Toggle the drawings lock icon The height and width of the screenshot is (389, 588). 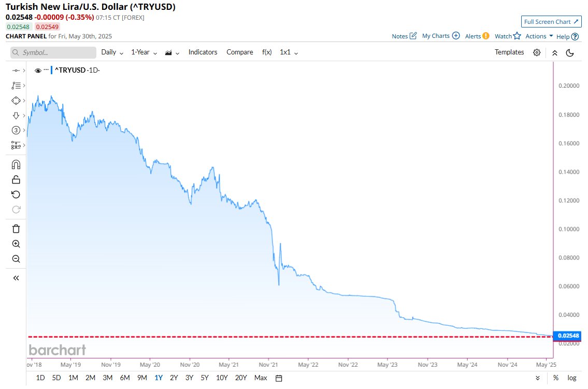pyautogui.click(x=16, y=179)
